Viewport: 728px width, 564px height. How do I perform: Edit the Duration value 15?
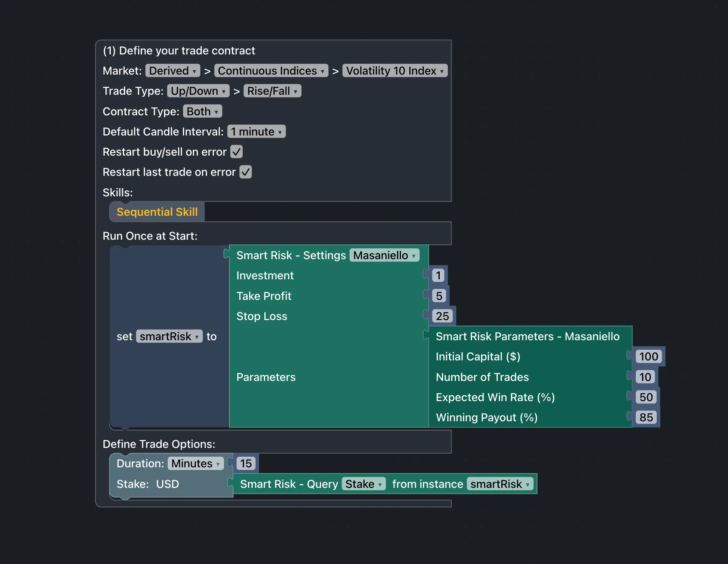(246, 464)
